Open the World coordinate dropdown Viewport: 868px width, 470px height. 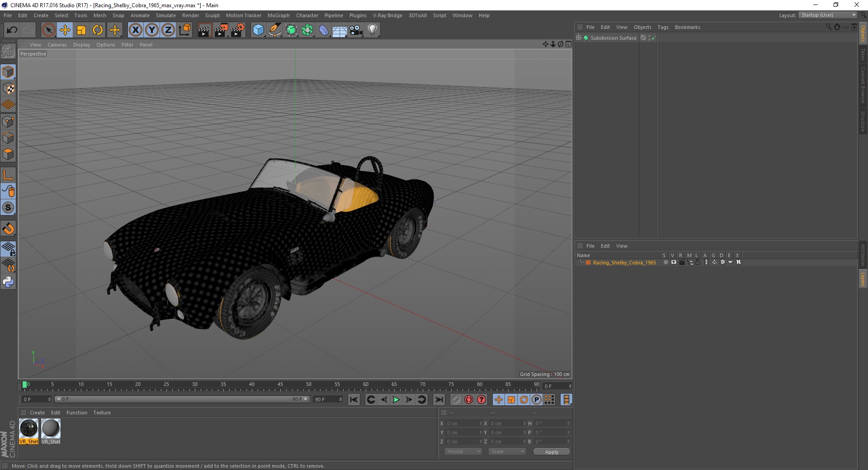click(x=463, y=451)
